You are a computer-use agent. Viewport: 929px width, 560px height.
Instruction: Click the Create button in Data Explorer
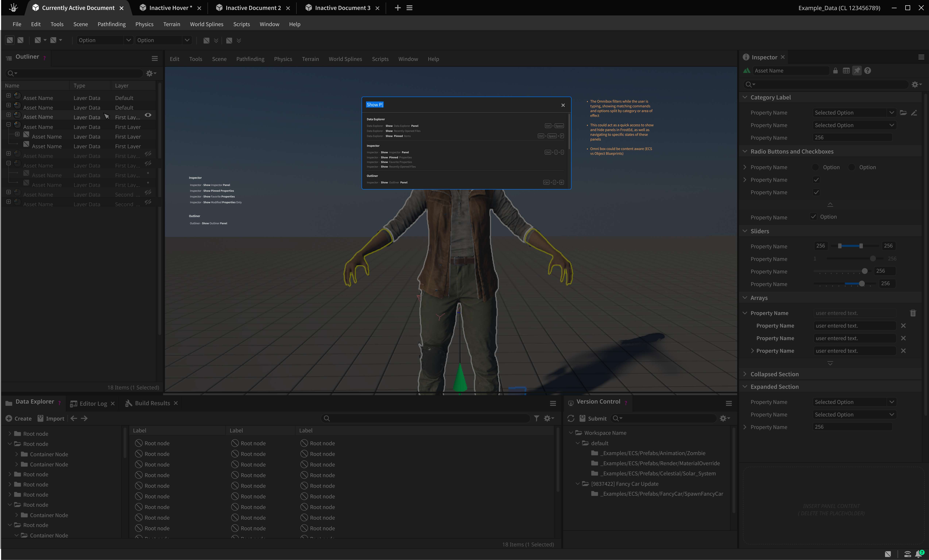click(18, 418)
